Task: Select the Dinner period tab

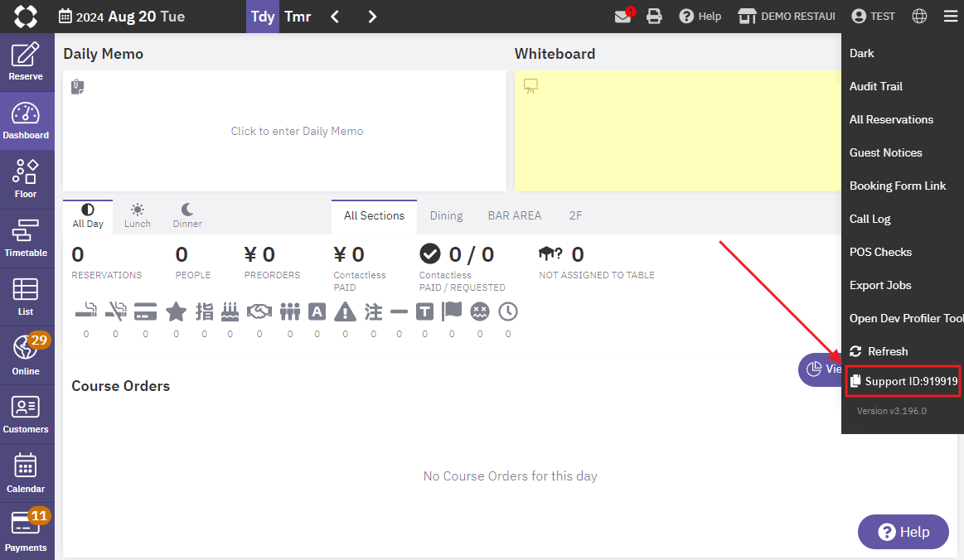Action: (x=187, y=216)
